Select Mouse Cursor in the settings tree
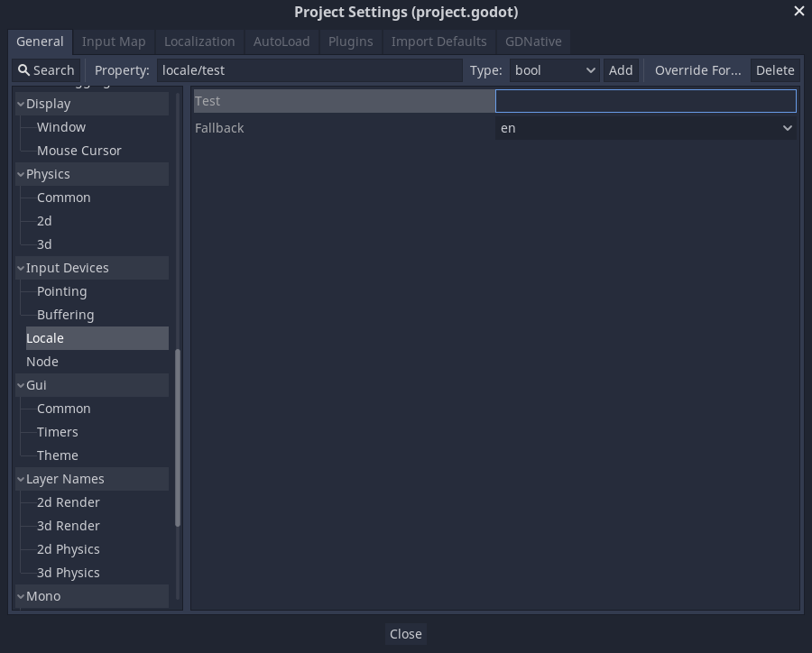Screen dimensions: 812x653 pos(78,151)
